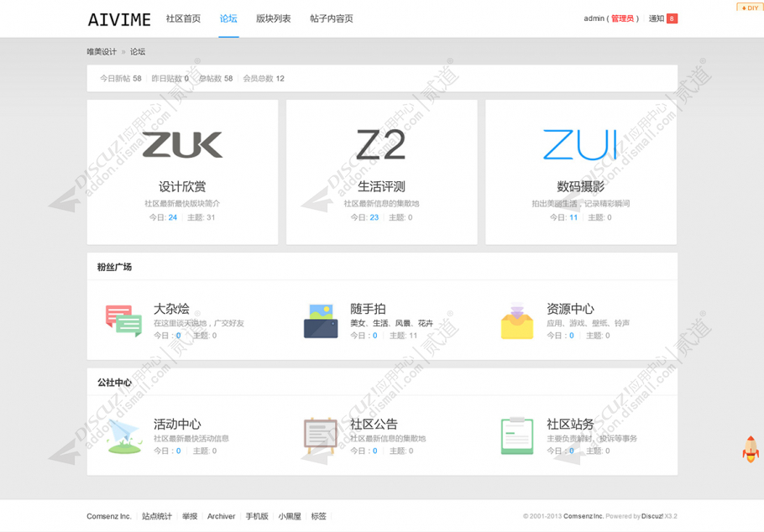
Task: Click 主题: 11 under 随手拍
Action: (x=404, y=335)
